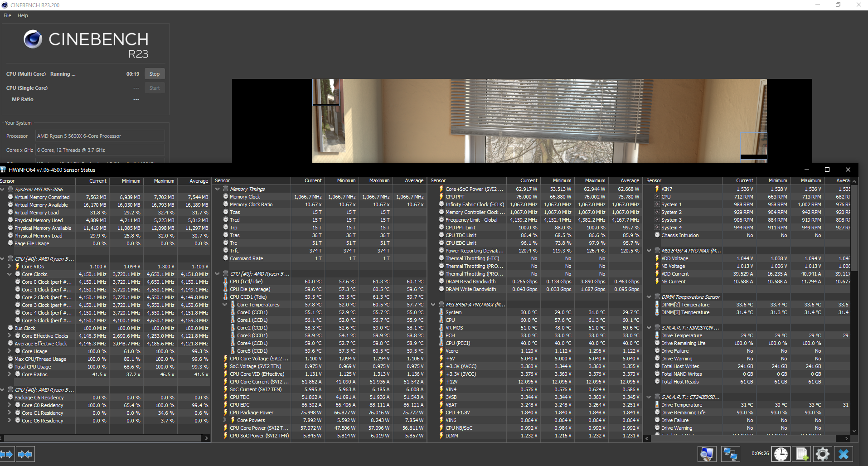Viewport: 868px width, 466px height.
Task: Open the File menu in Cinebench
Action: 7,15
